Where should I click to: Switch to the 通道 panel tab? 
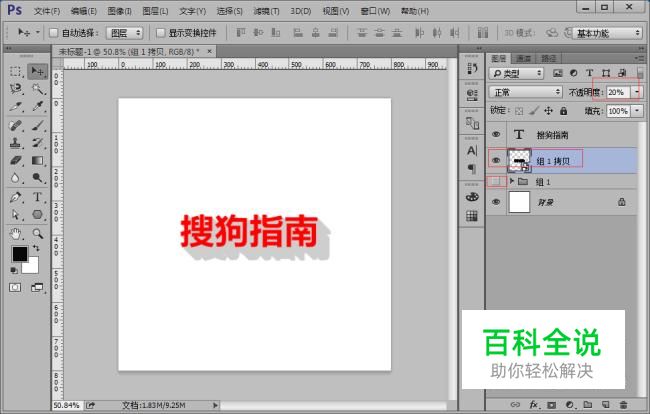click(x=524, y=58)
